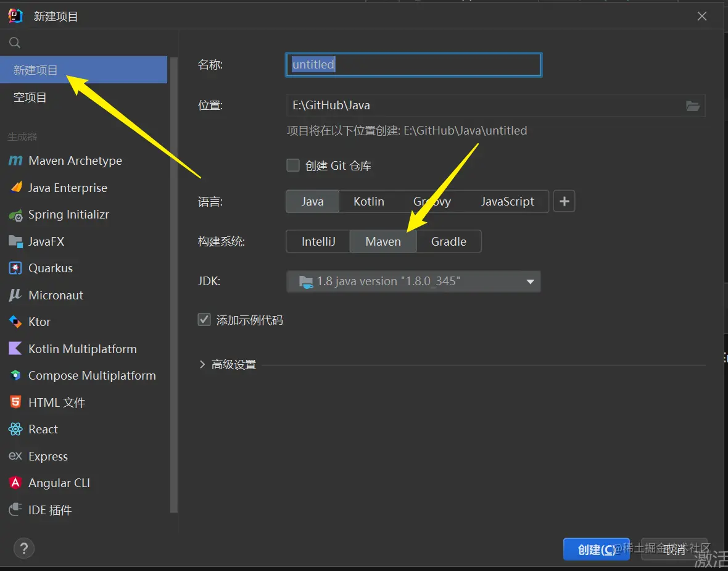Click the search magnifier icon

tap(15, 43)
